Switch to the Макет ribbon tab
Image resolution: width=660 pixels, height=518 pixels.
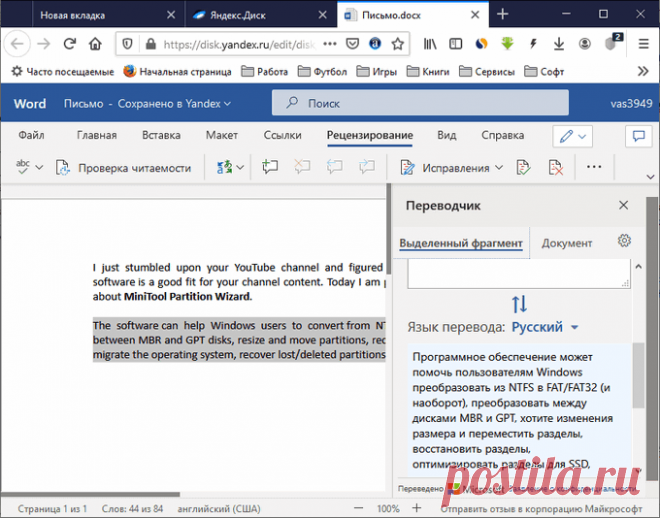[221, 135]
